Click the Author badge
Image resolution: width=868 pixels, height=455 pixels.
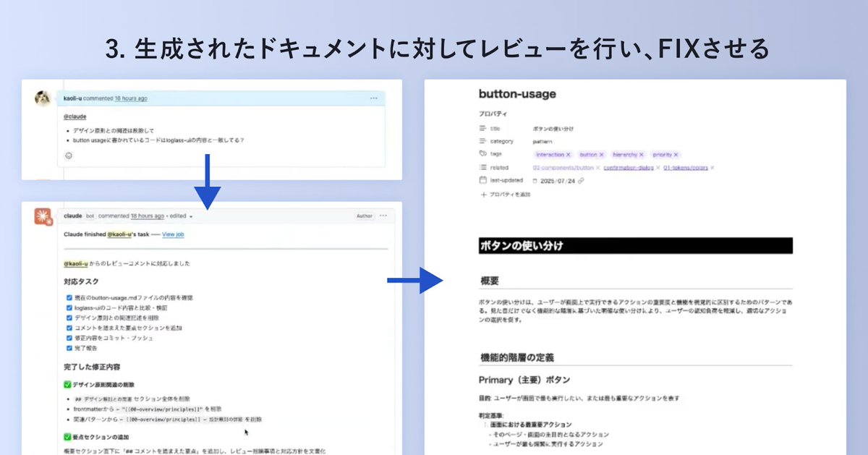(x=364, y=216)
